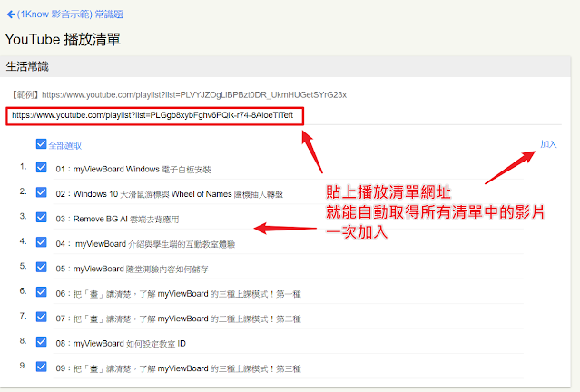Uncheck item 01 myViewBoard Windows checkbox
This screenshot has height=392, width=580.
(x=41, y=168)
